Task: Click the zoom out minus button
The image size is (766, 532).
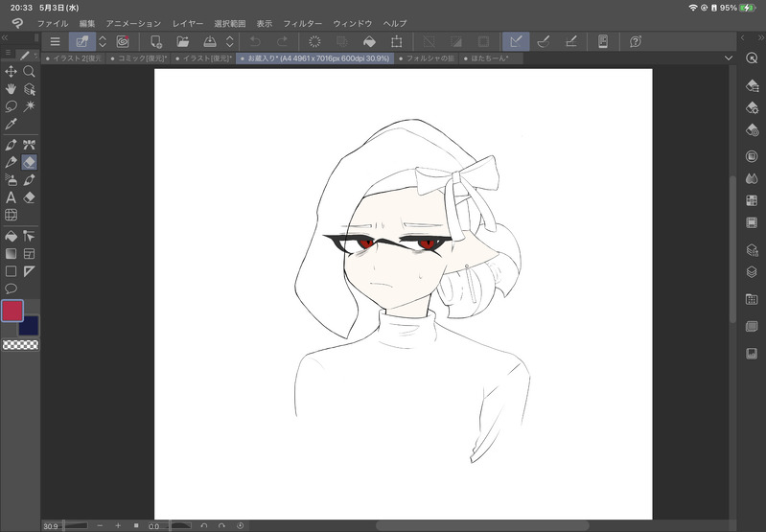Action: point(100,525)
